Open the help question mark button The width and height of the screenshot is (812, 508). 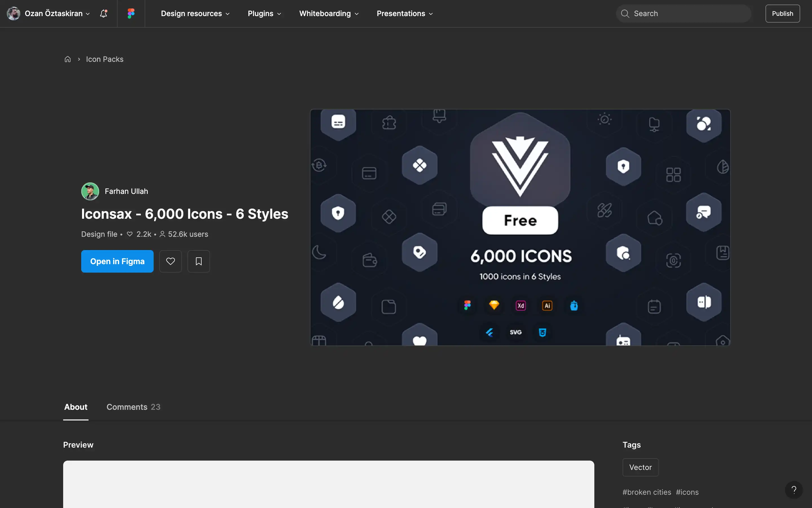(x=794, y=490)
